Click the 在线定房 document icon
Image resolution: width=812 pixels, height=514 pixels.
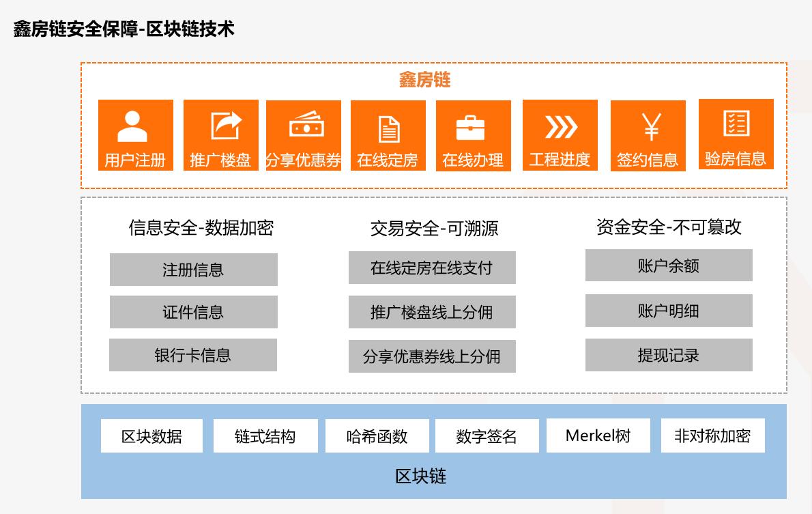tap(389, 129)
